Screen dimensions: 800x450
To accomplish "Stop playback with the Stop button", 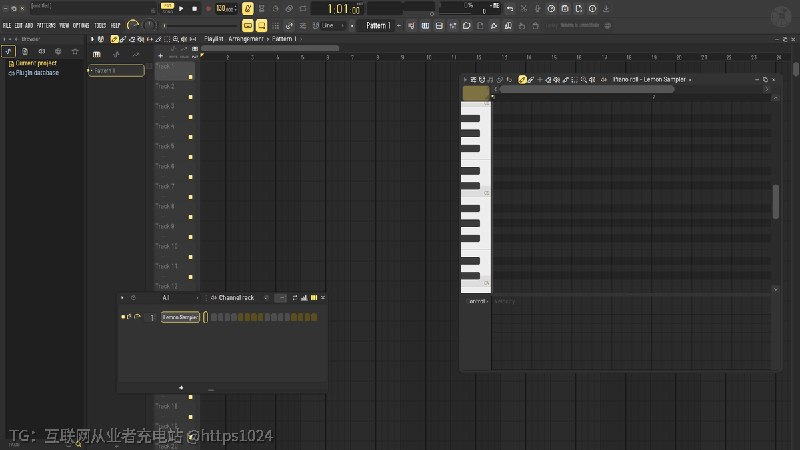I will [194, 9].
